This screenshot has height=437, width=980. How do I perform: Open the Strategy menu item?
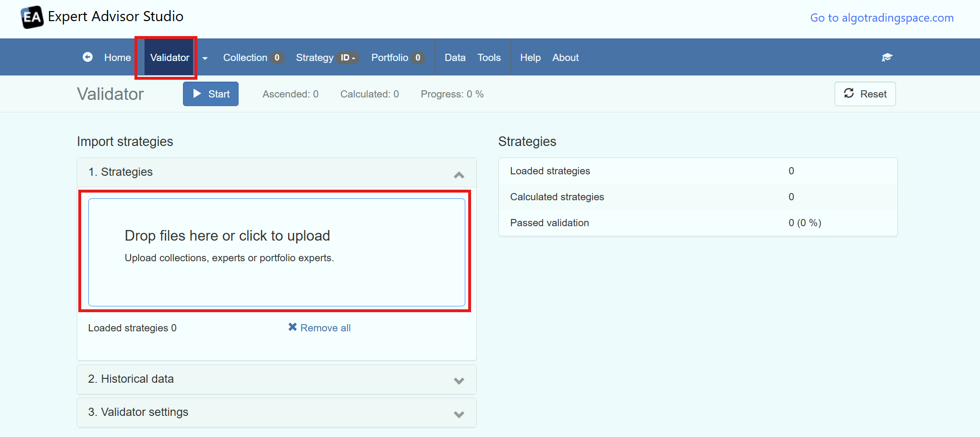tap(315, 58)
